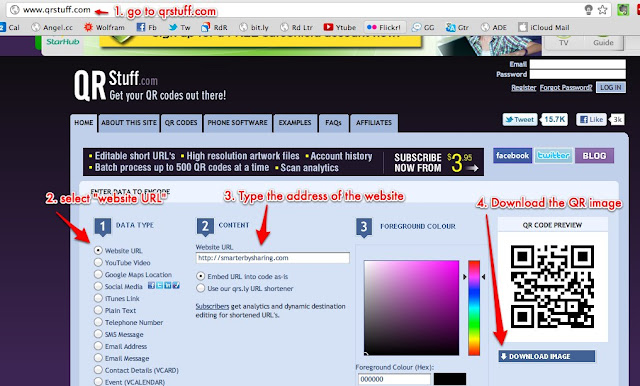Click the Foreground Colour hex field
Image resolution: width=640 pixels, height=386 pixels.
(394, 379)
